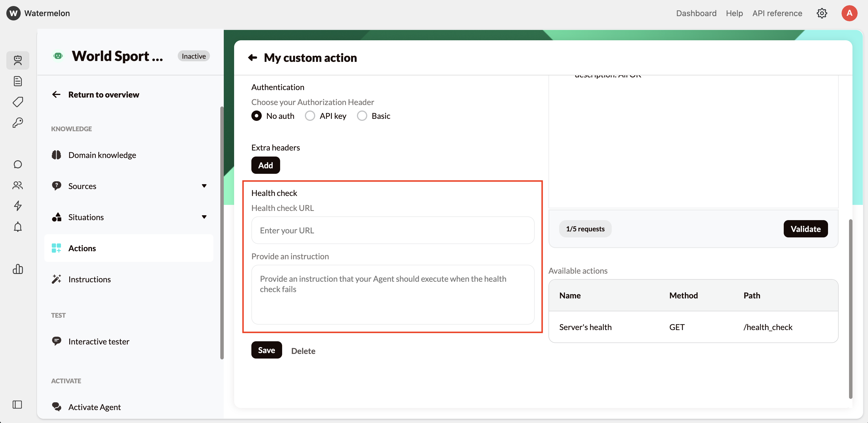Click the right-side vertical scrollbar
868x423 pixels.
(x=850, y=308)
